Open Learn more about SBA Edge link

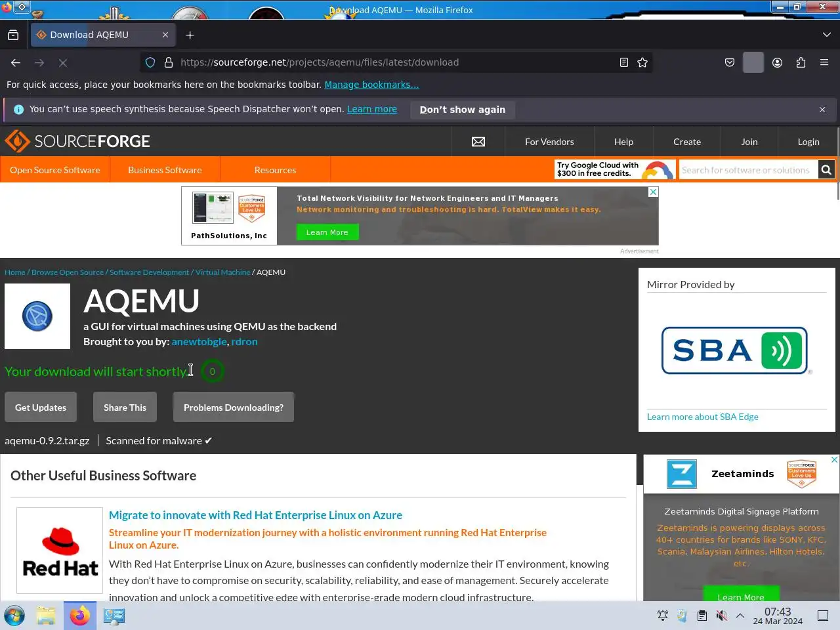click(703, 417)
